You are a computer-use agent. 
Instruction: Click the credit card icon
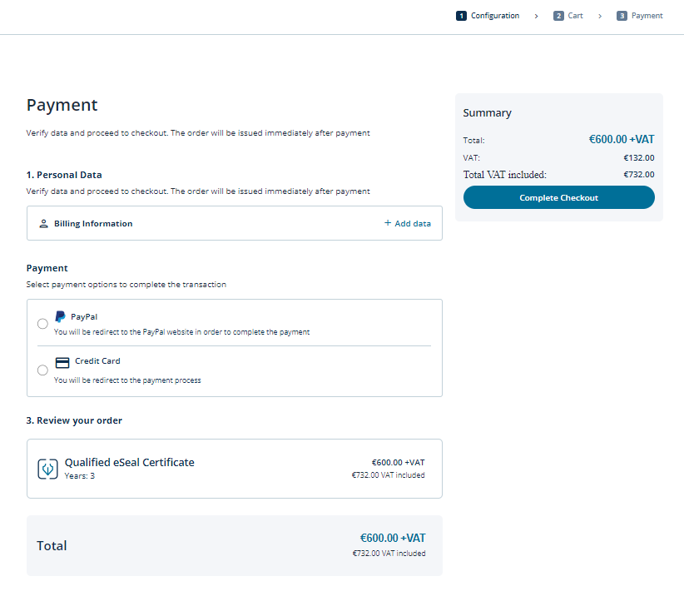pos(62,362)
